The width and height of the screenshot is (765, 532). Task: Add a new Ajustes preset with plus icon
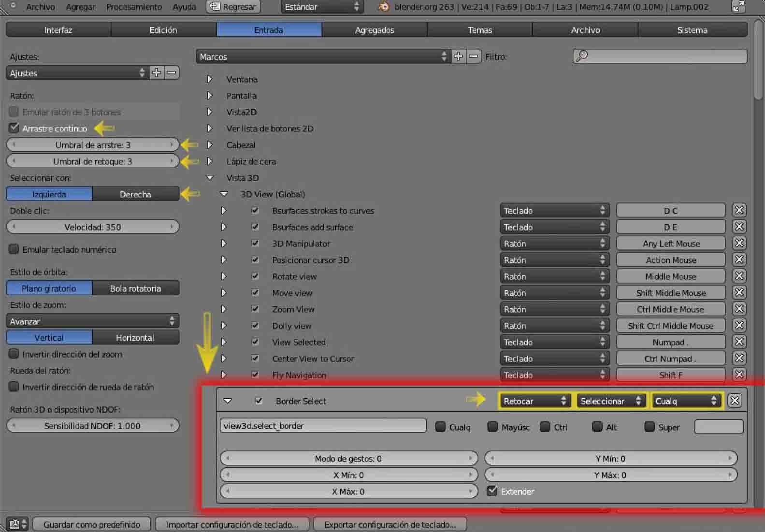pos(157,73)
